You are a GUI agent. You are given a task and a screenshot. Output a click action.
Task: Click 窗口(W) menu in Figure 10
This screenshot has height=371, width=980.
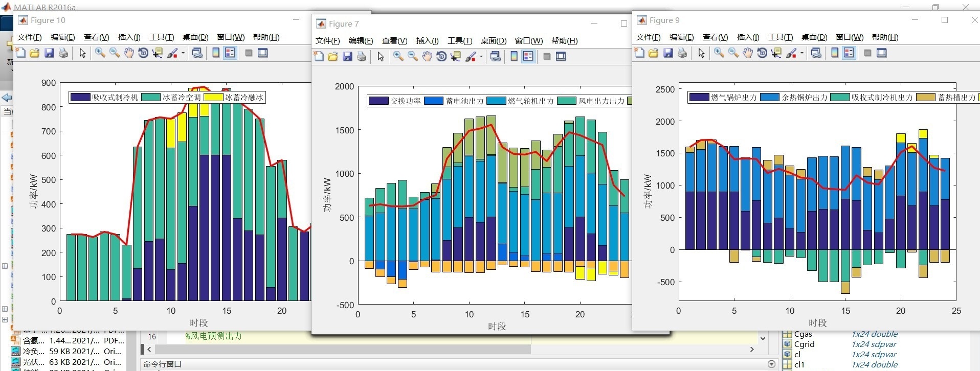[231, 37]
